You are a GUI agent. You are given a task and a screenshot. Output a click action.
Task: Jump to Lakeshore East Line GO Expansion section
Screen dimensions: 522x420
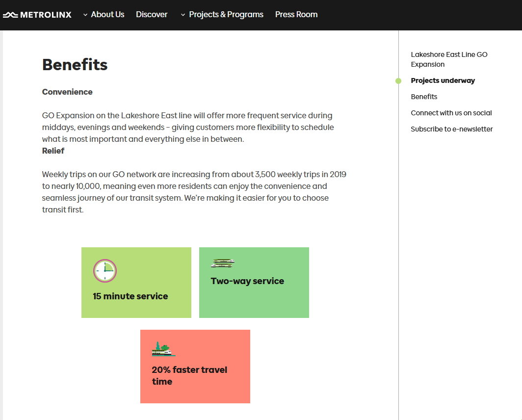449,59
